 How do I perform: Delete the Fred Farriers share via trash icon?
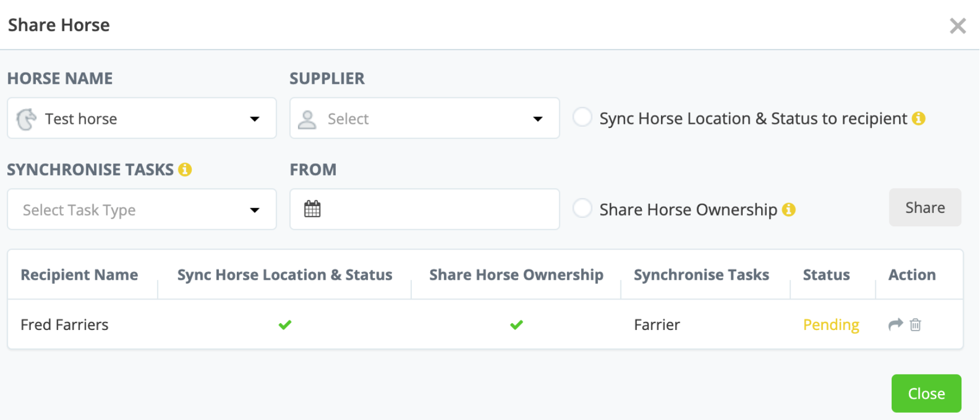click(x=915, y=325)
